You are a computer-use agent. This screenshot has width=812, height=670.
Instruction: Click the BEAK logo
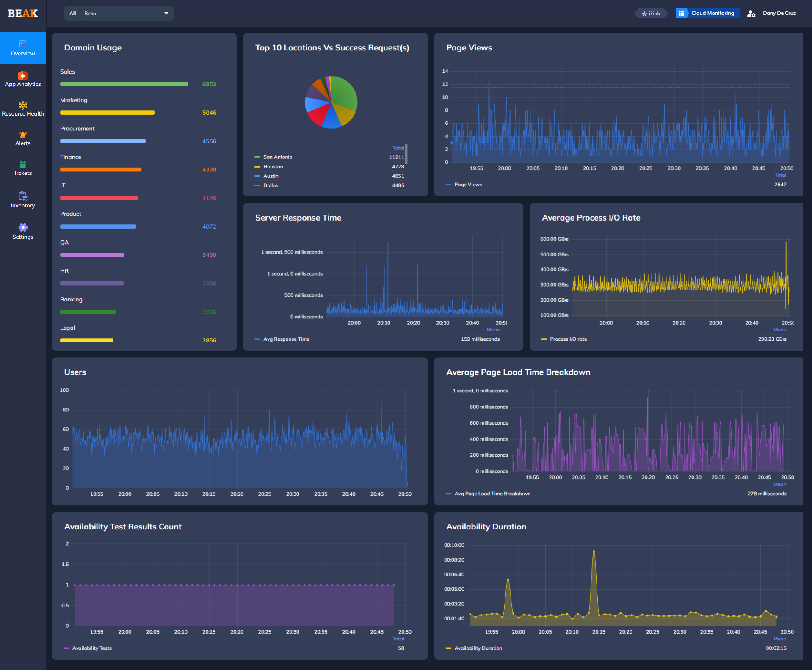[23, 14]
